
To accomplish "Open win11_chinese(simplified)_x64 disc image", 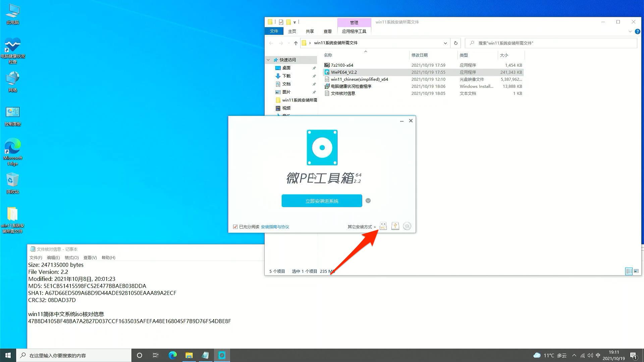I will click(x=359, y=79).
